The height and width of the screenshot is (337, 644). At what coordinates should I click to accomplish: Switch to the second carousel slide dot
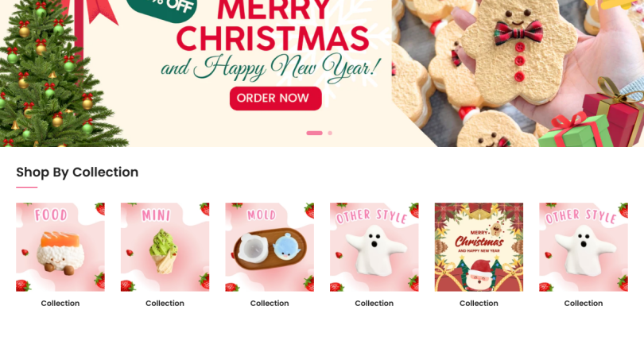330,133
